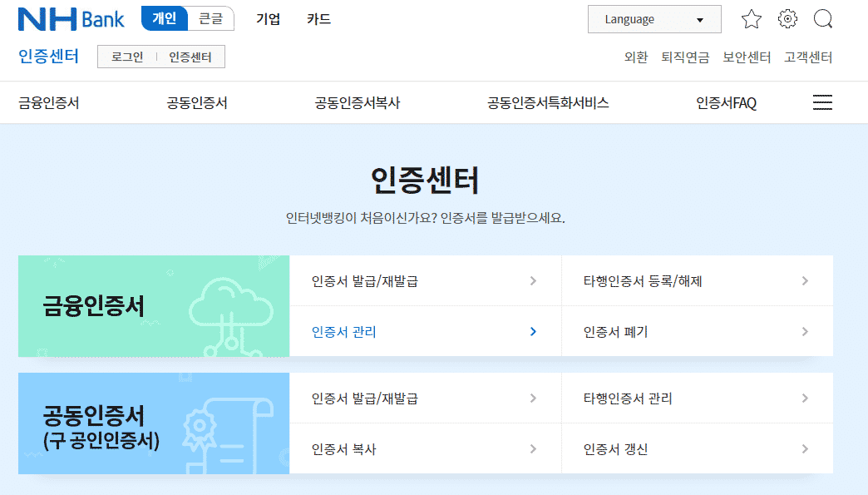
Task: Go to 고객센터 link
Action: [808, 57]
